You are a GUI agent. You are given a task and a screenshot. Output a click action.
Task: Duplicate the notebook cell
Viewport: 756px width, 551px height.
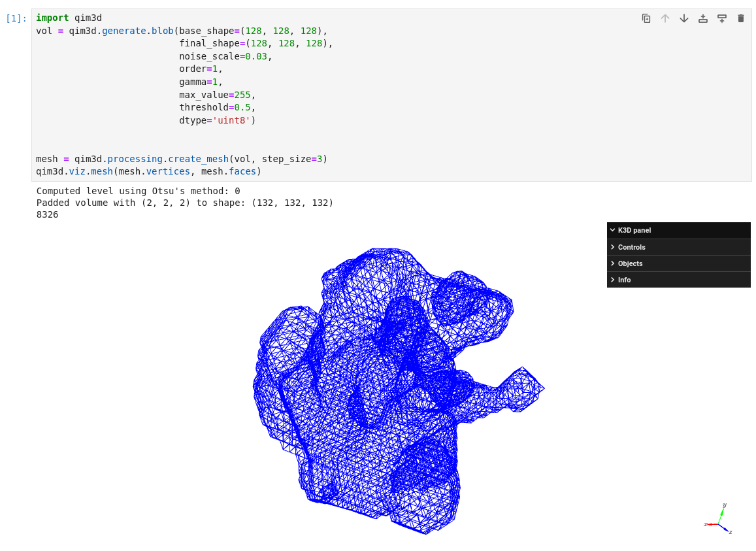point(646,18)
